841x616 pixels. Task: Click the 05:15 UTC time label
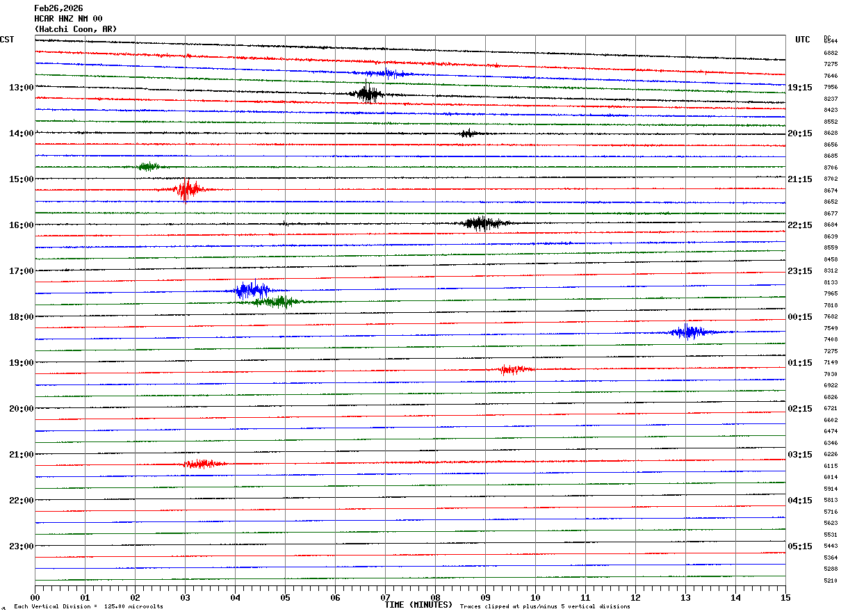click(800, 546)
